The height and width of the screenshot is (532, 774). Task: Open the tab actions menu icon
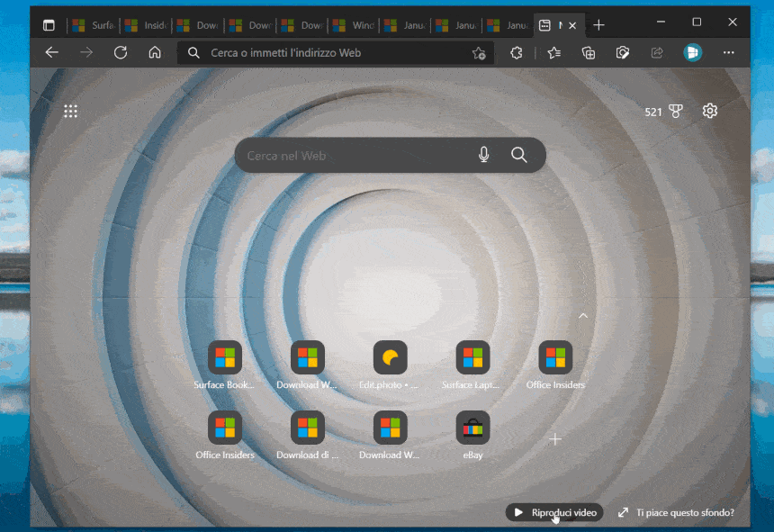pyautogui.click(x=49, y=25)
